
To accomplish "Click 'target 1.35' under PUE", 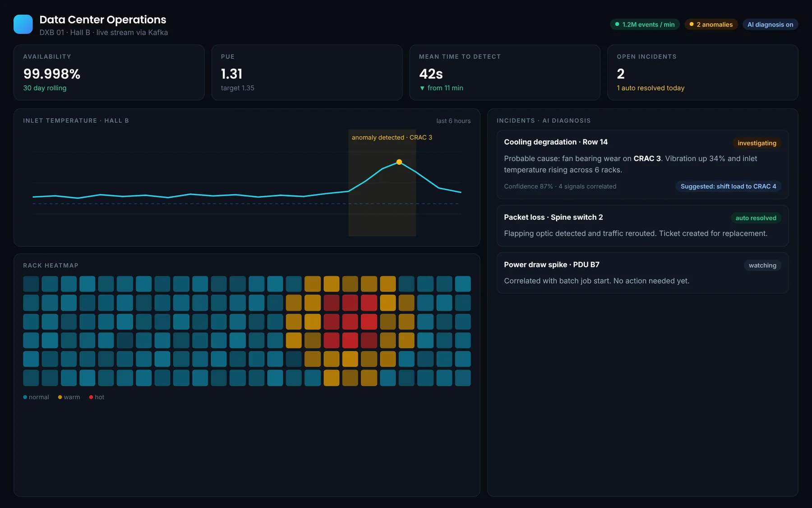I will click(x=237, y=88).
